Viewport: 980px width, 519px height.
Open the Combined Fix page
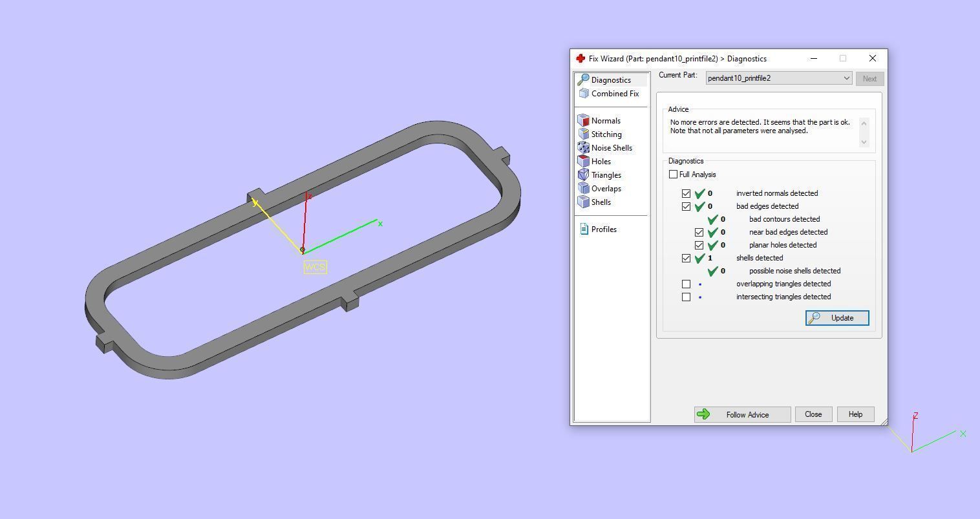615,93
